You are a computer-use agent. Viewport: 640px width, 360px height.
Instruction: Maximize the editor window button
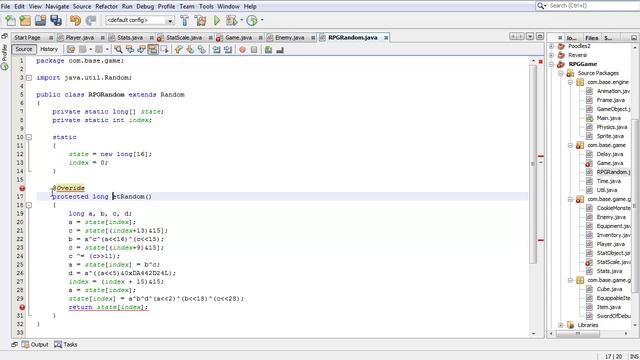click(540, 37)
